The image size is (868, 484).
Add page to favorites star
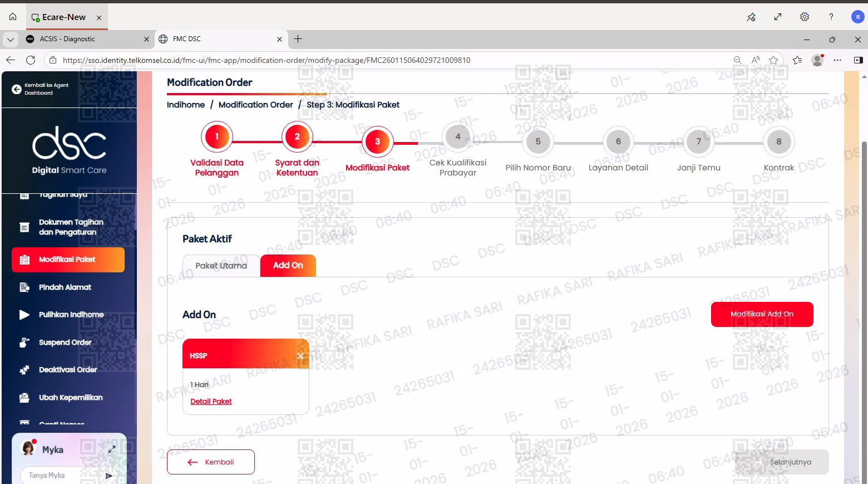773,60
